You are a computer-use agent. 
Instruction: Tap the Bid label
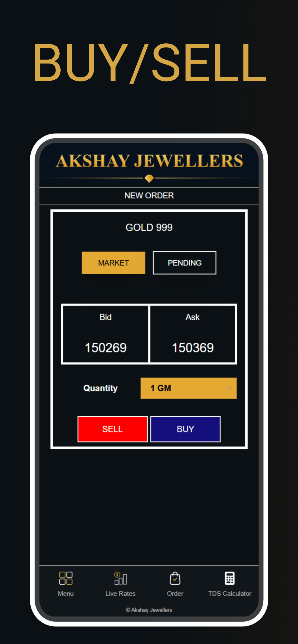tap(106, 317)
